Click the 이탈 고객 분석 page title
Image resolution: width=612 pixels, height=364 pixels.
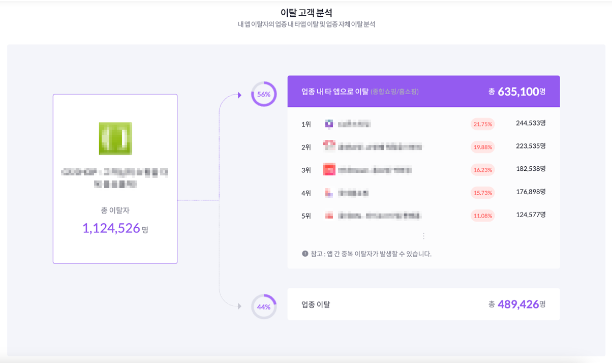pyautogui.click(x=306, y=12)
